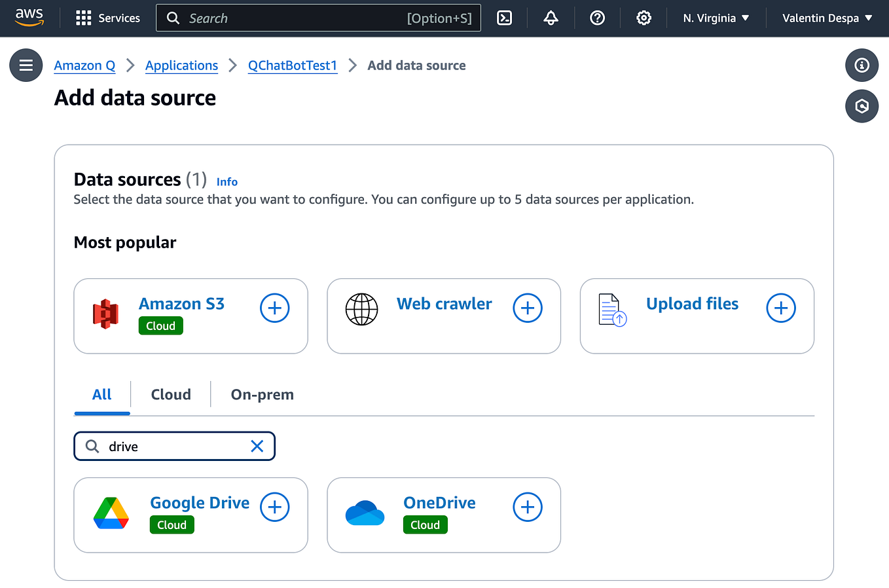Open the QChatBotTest1 breadcrumb link
This screenshot has width=889, height=588.
(x=292, y=65)
